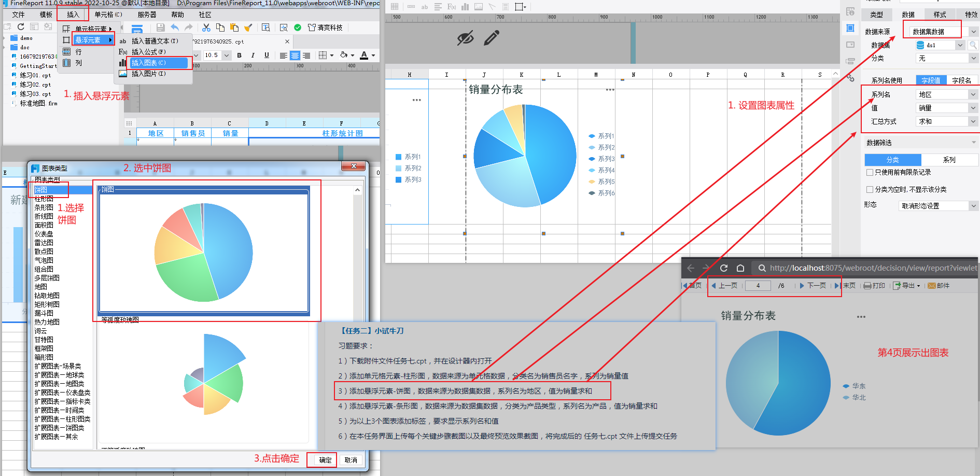
Task: Click the crossed-out eye hide icon
Action: click(465, 38)
